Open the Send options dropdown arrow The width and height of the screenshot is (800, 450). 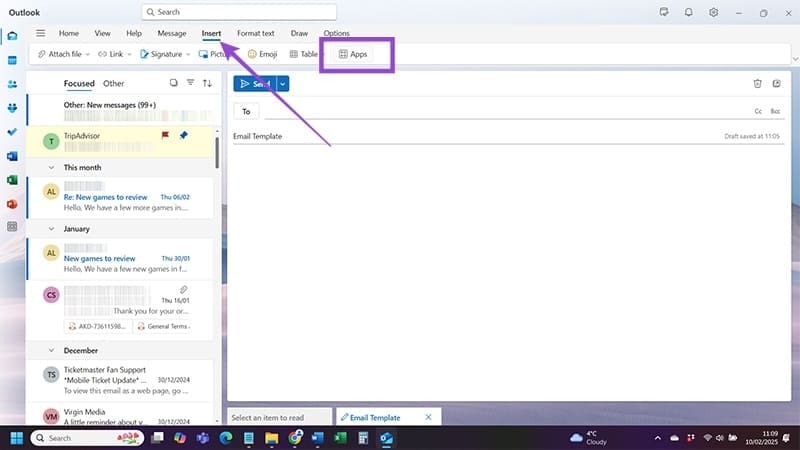[x=283, y=84]
